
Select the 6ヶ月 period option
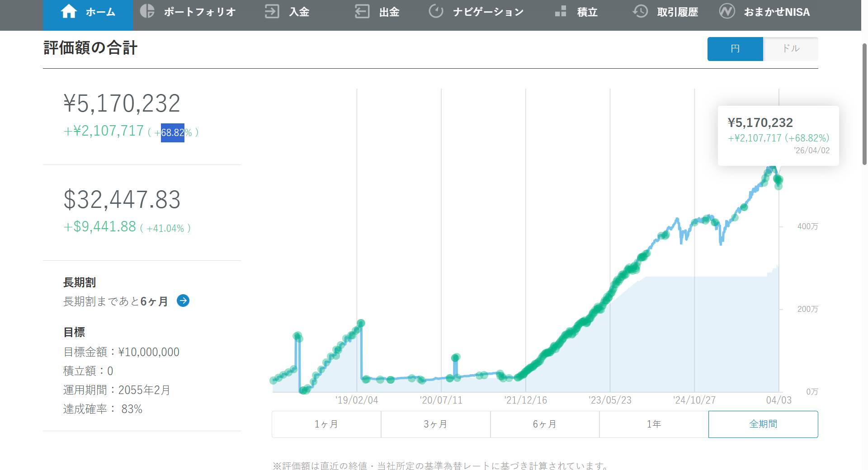pos(544,424)
